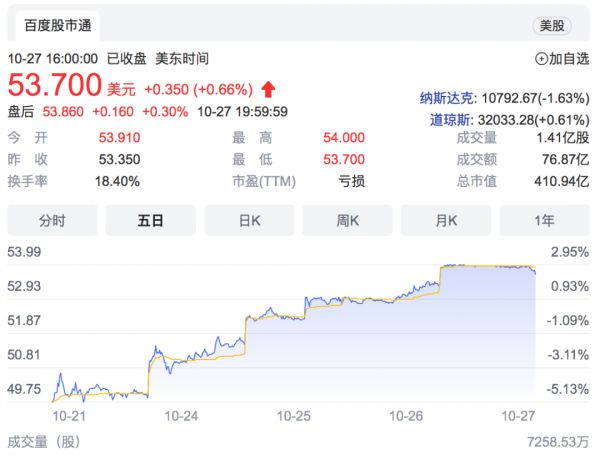Select the 五日 chart tab

coord(150,220)
